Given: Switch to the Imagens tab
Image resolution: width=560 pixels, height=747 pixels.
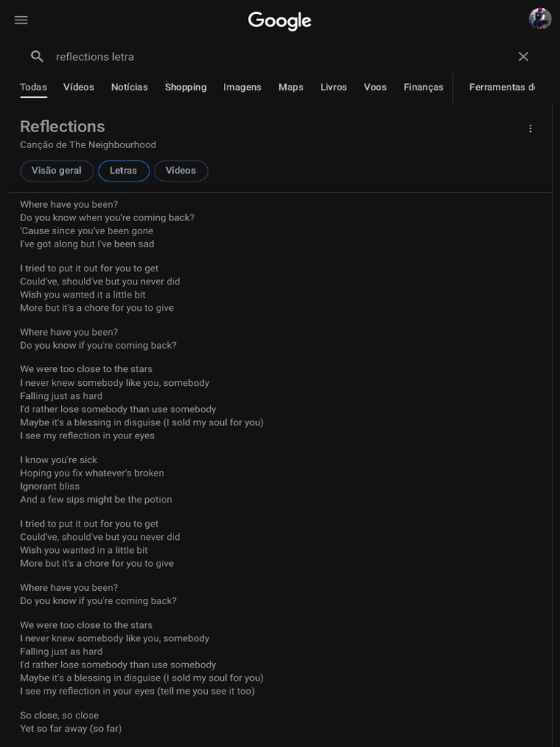Looking at the screenshot, I should [x=242, y=88].
